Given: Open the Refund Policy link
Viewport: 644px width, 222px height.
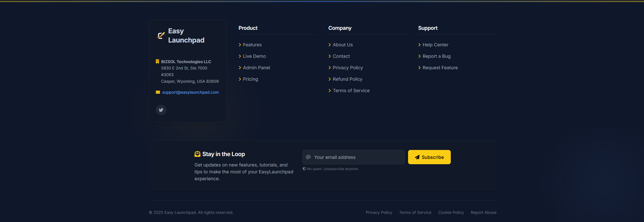Looking at the screenshot, I should pyautogui.click(x=348, y=79).
